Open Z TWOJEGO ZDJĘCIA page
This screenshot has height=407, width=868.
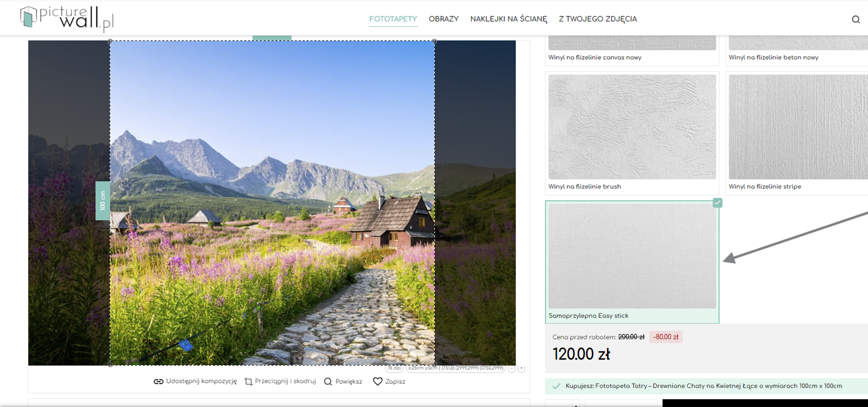(598, 19)
